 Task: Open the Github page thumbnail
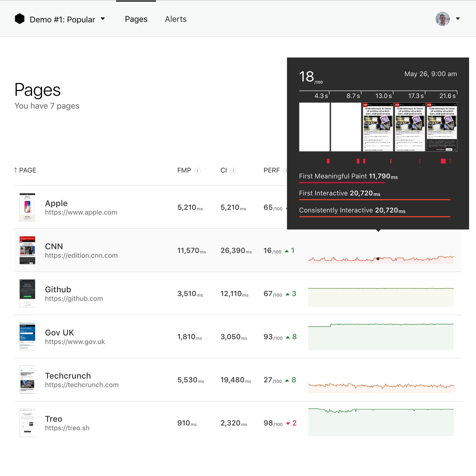click(27, 293)
